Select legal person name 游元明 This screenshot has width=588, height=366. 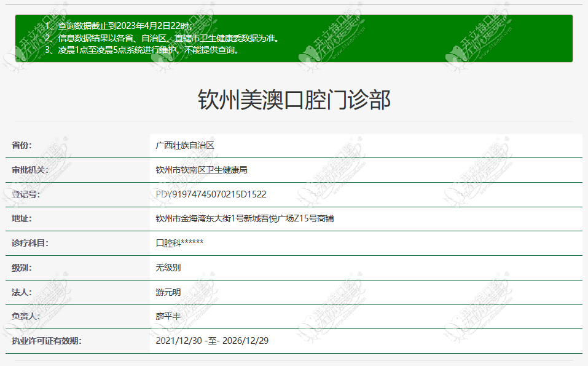point(168,292)
